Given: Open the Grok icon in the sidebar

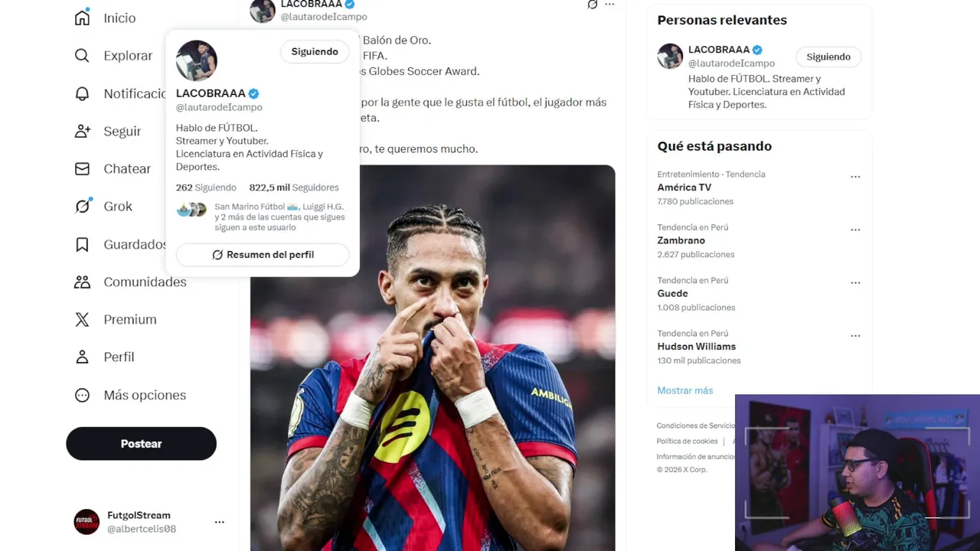Looking at the screenshot, I should [x=82, y=206].
